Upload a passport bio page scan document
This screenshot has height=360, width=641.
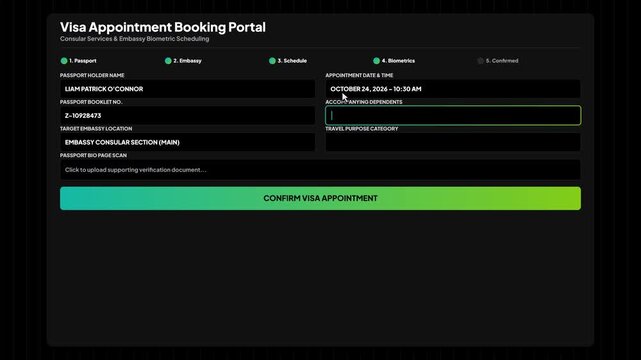click(x=320, y=170)
